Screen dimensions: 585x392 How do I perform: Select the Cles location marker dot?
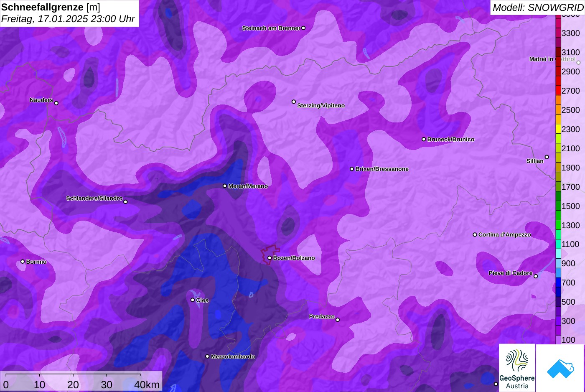[x=193, y=300]
